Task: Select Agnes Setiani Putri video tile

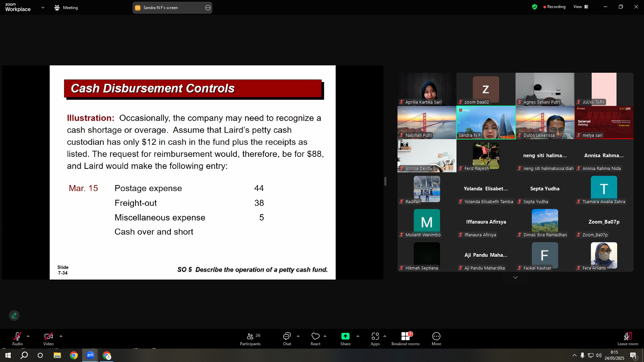Action: (545, 89)
